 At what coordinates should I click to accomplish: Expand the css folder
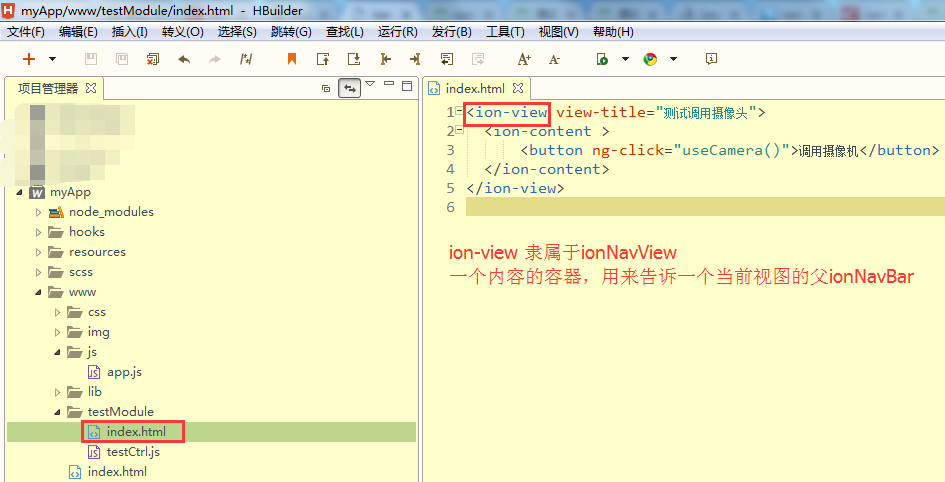[x=57, y=312]
